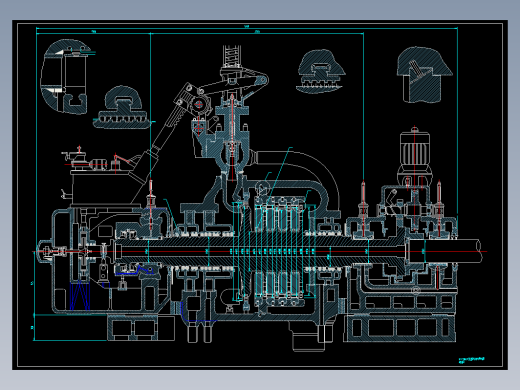Screen dimensions: 520x390
Task: Select the top-left circular detail view
Action: [x=65, y=77]
